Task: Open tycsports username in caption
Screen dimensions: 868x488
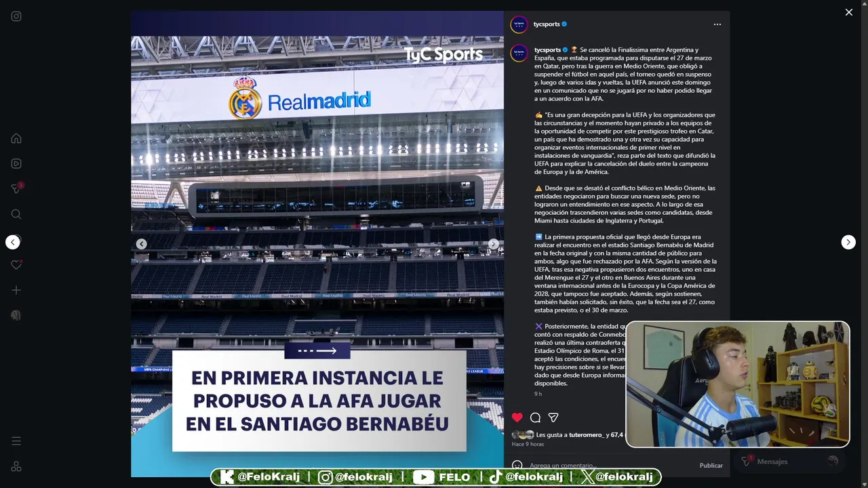Action: pos(547,49)
